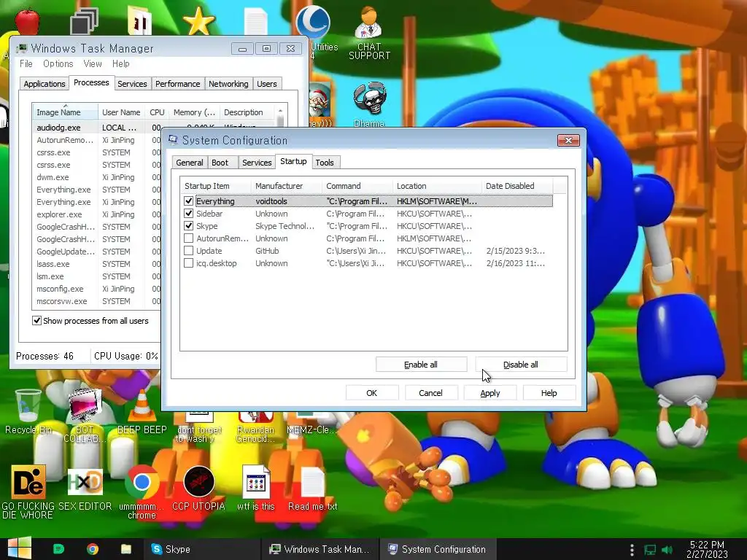Switch to Skype taskbar window
The image size is (747, 560).
click(x=203, y=549)
